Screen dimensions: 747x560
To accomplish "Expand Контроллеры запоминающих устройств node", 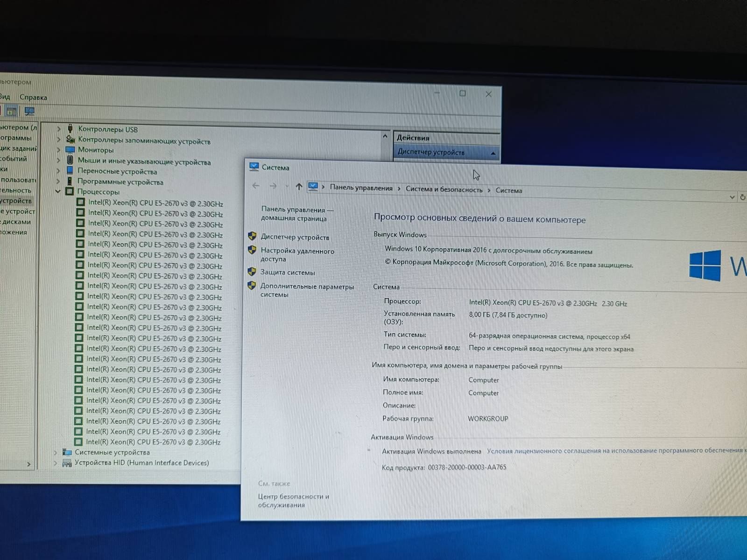I will (59, 139).
